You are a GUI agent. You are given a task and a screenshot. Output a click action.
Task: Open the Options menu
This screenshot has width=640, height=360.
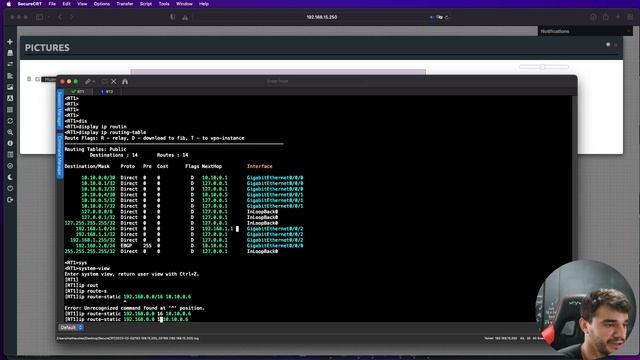pos(102,4)
